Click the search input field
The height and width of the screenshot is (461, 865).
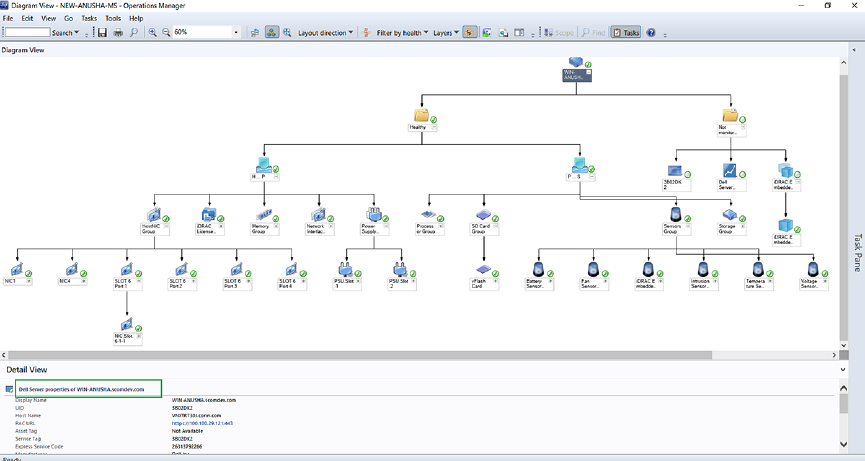point(27,33)
